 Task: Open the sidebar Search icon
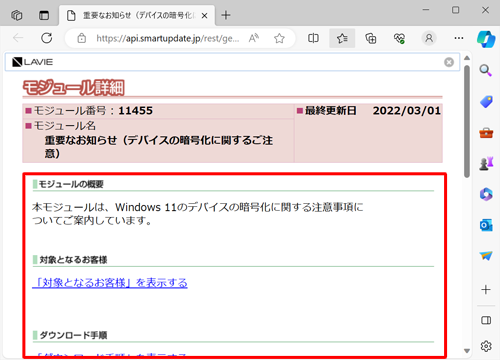pos(486,70)
